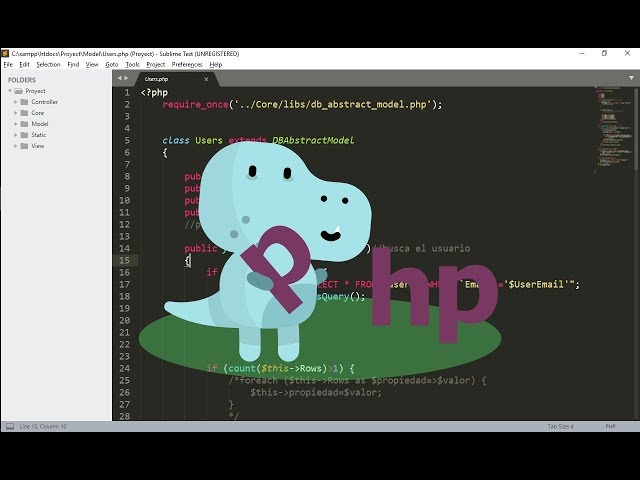Click line number 1 in gutter
This screenshot has height=480, width=640.
coord(127,93)
